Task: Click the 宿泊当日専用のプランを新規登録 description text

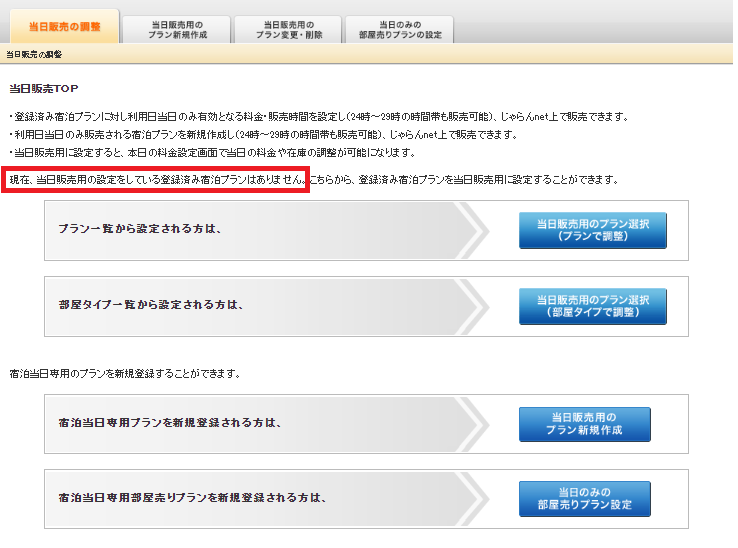Action: pyautogui.click(x=125, y=373)
